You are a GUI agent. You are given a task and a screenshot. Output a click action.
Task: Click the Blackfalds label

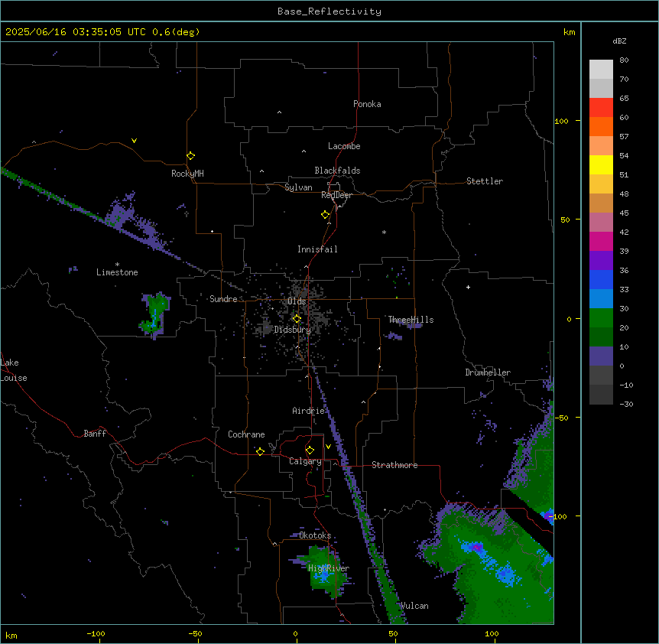click(x=337, y=171)
